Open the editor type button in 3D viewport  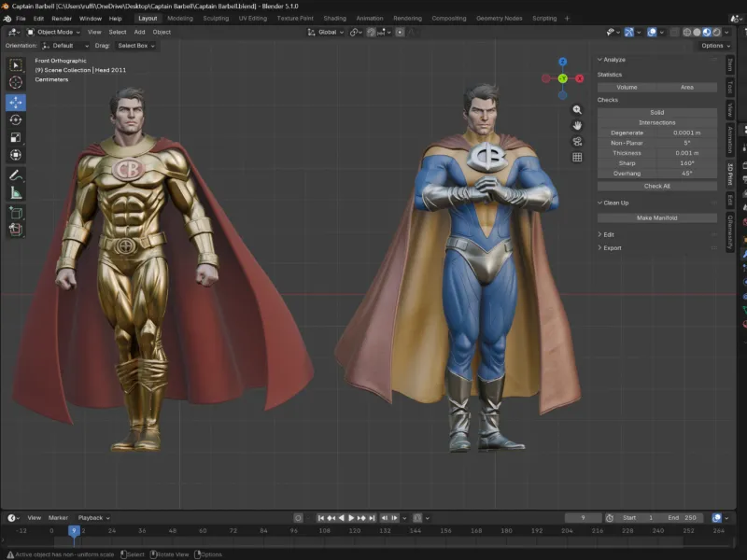coord(14,33)
